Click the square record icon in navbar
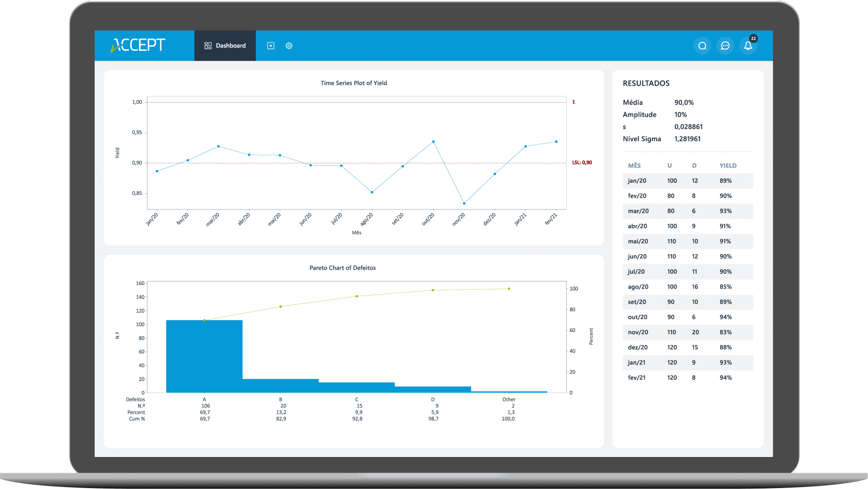 pyautogui.click(x=271, y=46)
